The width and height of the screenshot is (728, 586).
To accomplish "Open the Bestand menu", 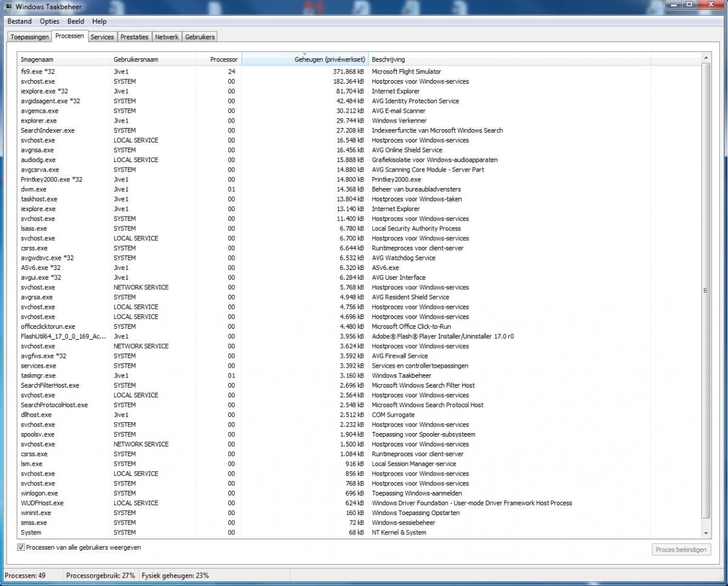I will pyautogui.click(x=19, y=21).
